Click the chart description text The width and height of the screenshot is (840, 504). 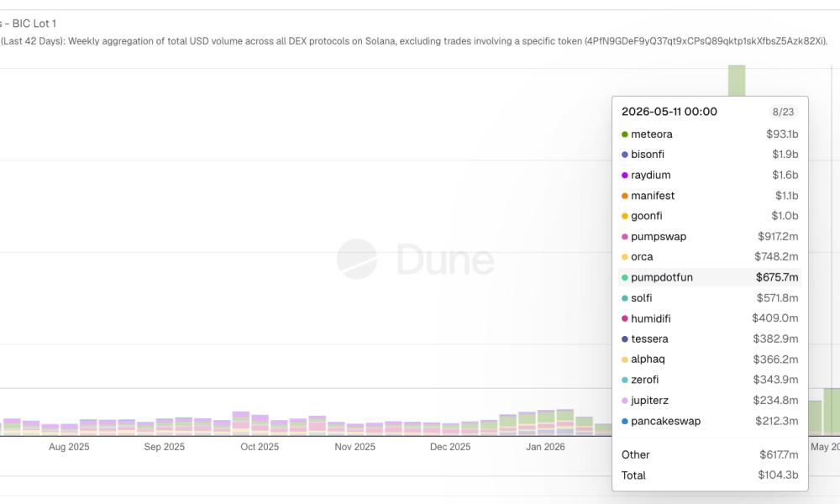tap(413, 41)
